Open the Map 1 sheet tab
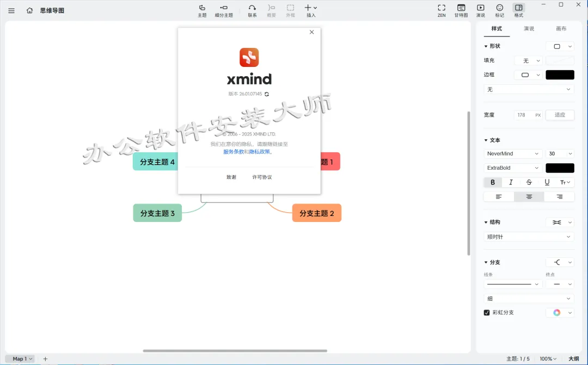 point(21,358)
